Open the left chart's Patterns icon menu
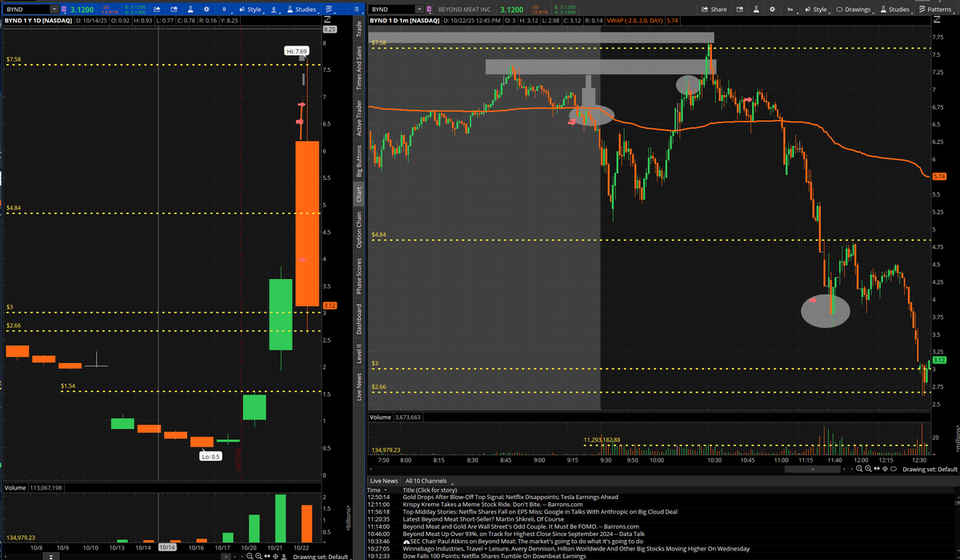Image resolution: width=960 pixels, height=560 pixels. (330, 9)
